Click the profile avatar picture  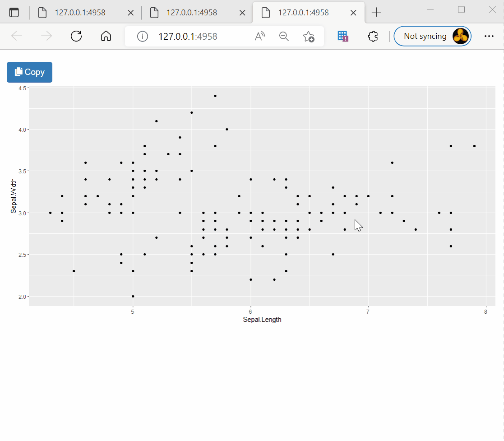click(460, 36)
